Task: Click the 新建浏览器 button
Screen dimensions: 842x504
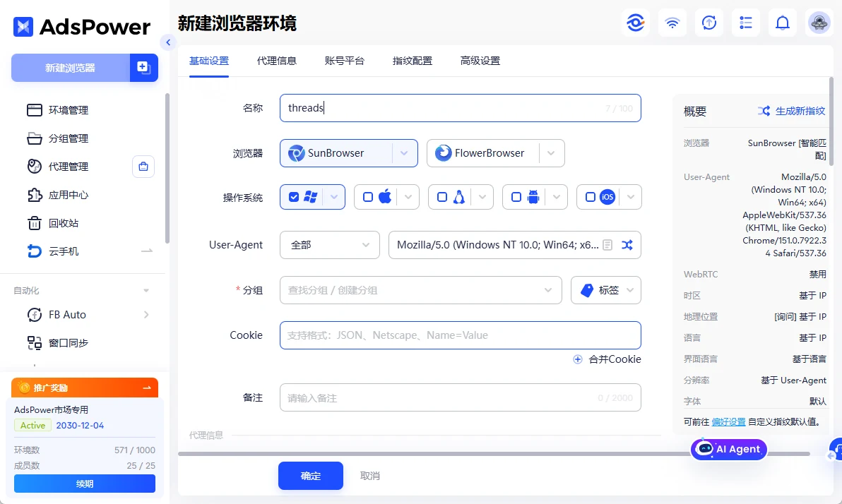Action: 71,68
